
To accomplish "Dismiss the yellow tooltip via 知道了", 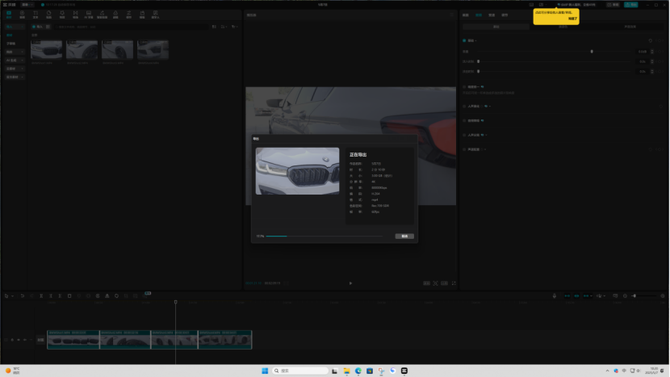I will (x=573, y=19).
